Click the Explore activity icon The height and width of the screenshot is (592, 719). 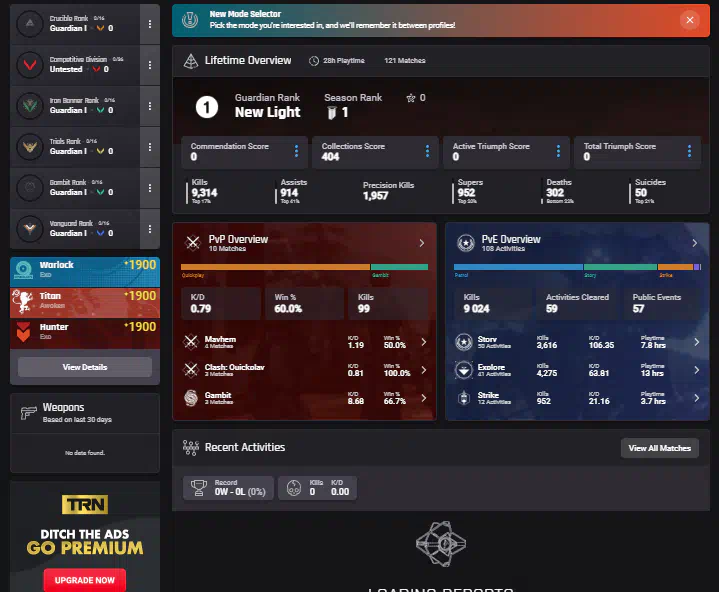point(464,370)
